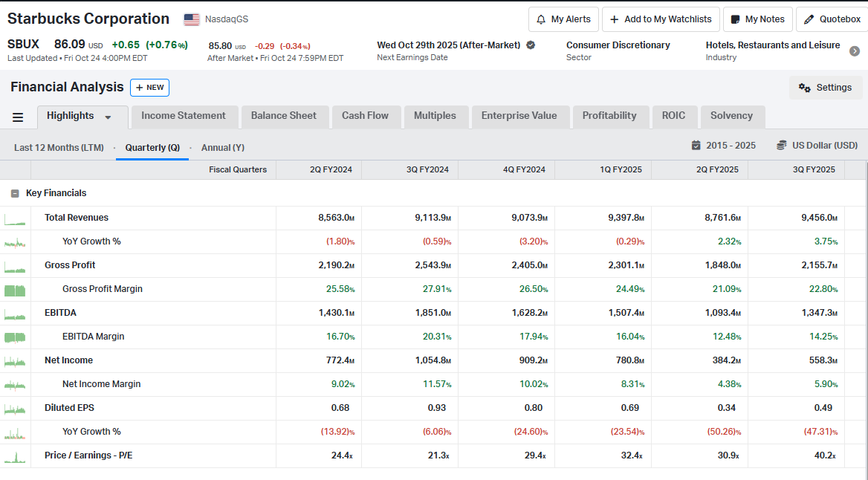
Task: Click the plus icon in Add to My Watchlists
Action: 614,19
